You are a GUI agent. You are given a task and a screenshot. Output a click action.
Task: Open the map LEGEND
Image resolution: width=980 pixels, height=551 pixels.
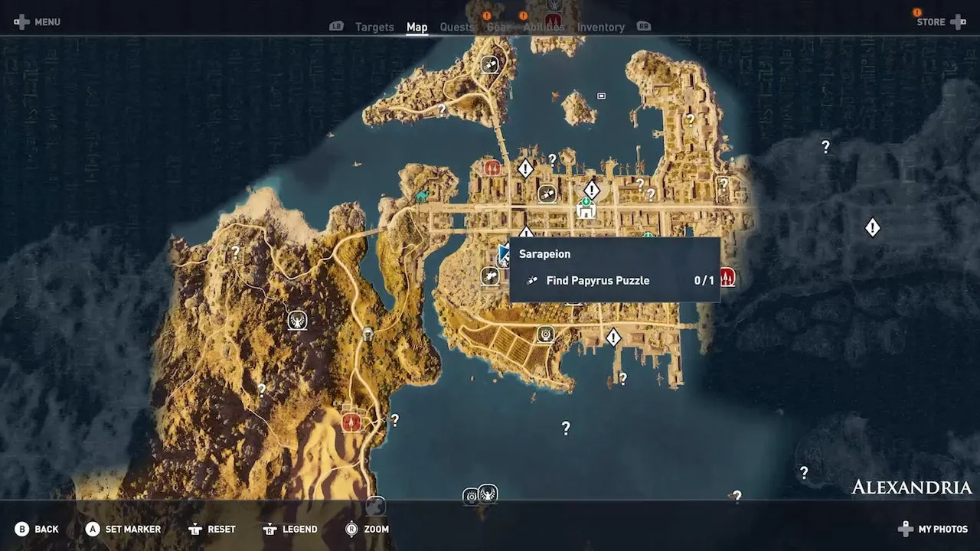point(289,529)
